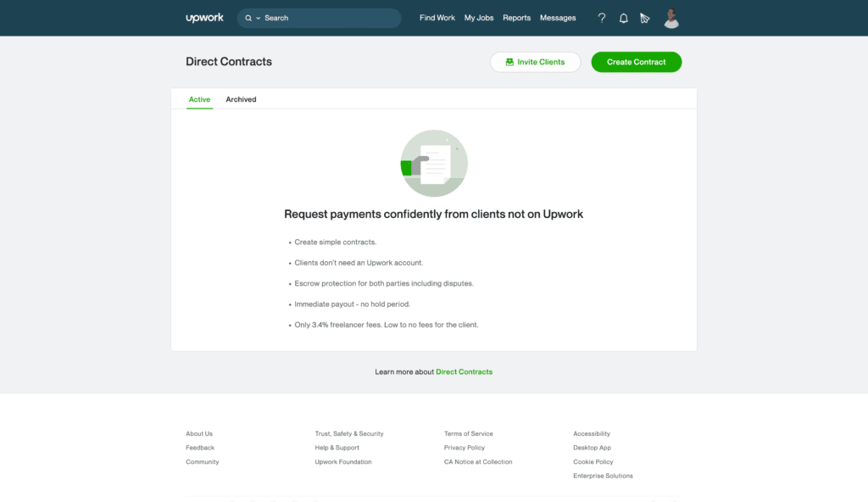This screenshot has width=868, height=502.
Task: Click the direct contracts cursor icon
Action: coord(645,19)
